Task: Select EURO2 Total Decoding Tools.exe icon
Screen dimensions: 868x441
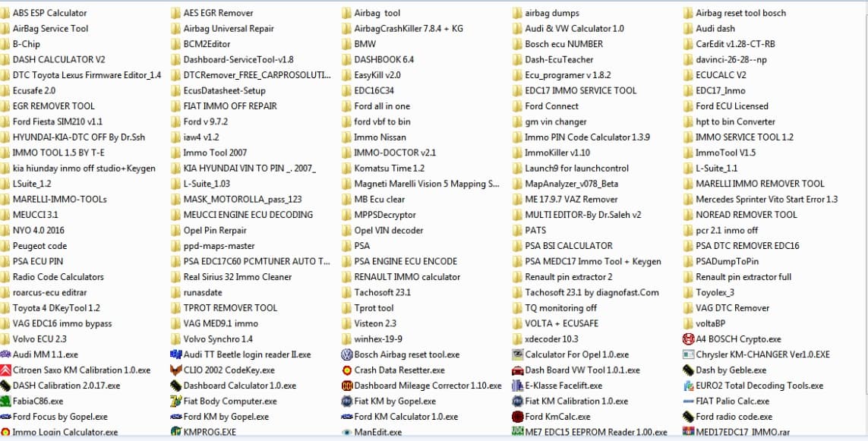Action: 688,386
